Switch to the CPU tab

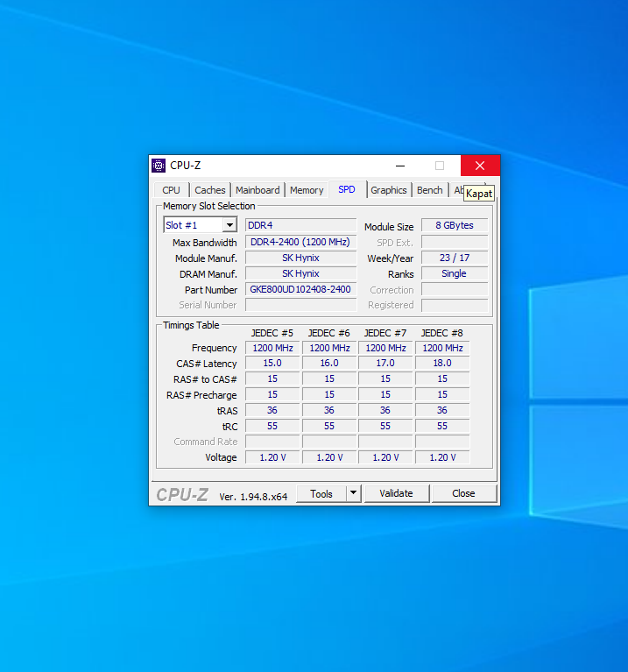click(x=172, y=190)
